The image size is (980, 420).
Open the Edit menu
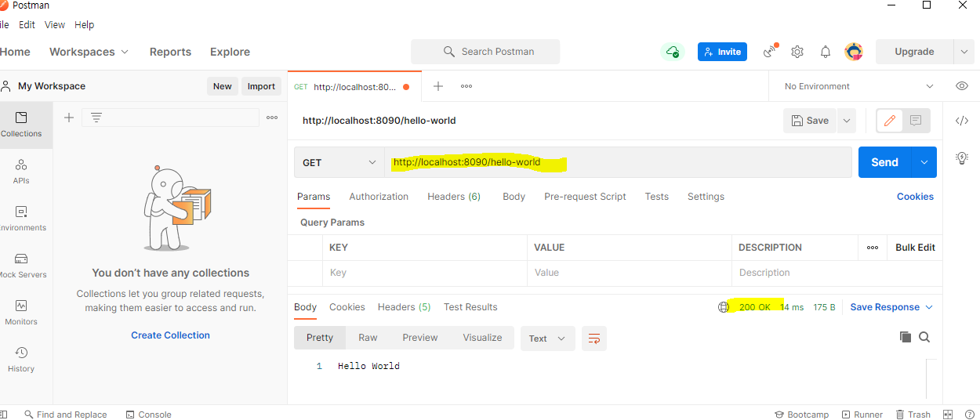click(x=27, y=25)
